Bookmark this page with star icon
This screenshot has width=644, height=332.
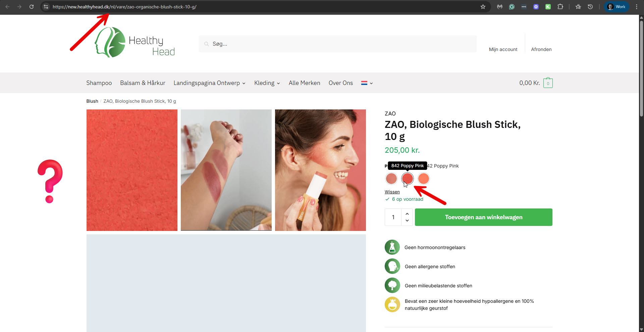pyautogui.click(x=483, y=7)
